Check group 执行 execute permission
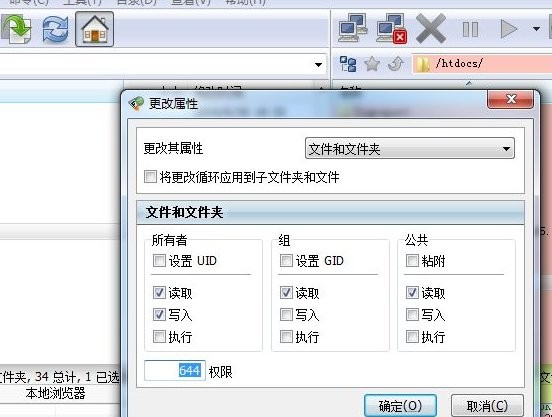This screenshot has height=417, width=552. [286, 336]
